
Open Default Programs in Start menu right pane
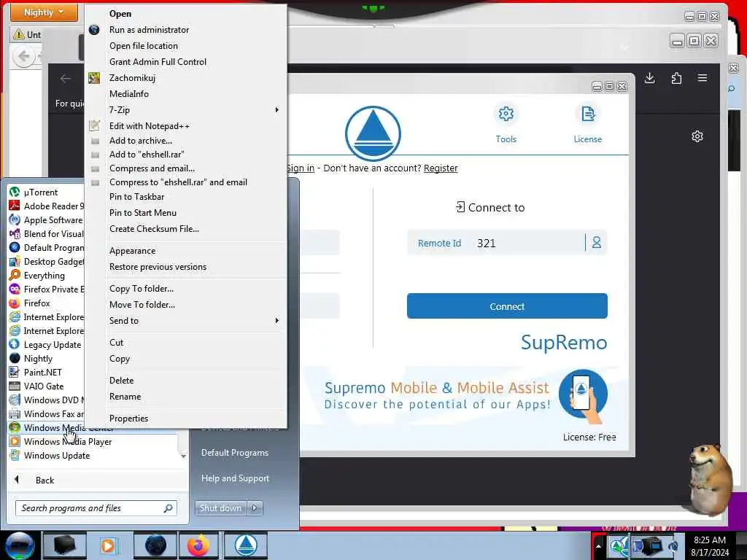pyautogui.click(x=236, y=453)
